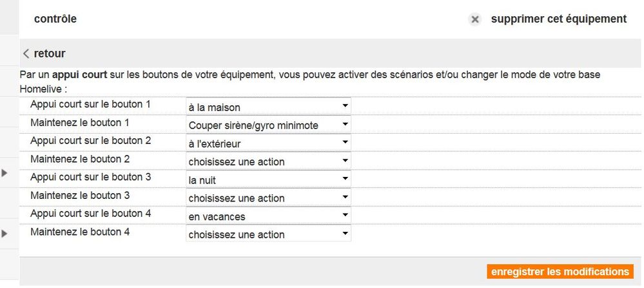Screen dimensions: 644x288
Task: Click enregistrer les modifications button
Action: [560, 272]
